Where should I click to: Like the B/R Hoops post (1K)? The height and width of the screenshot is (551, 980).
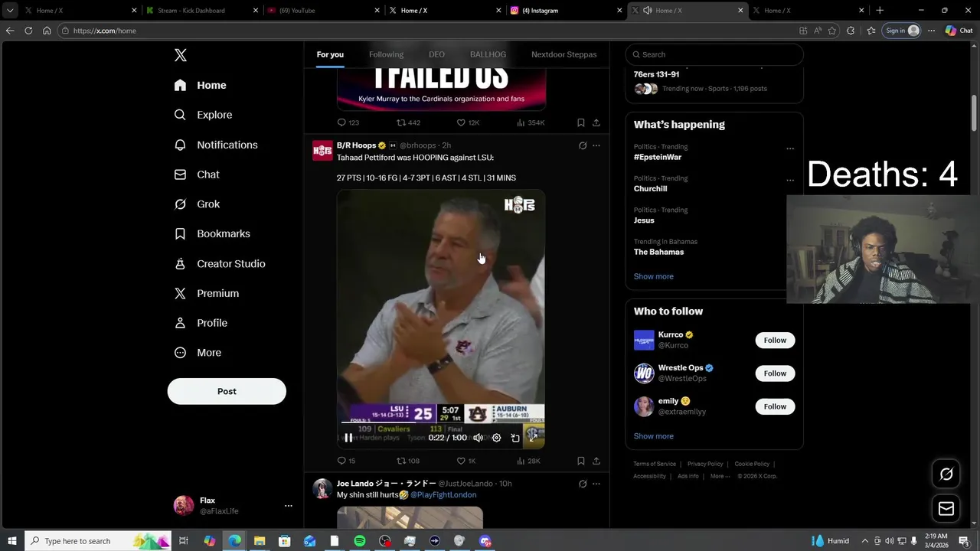click(466, 461)
